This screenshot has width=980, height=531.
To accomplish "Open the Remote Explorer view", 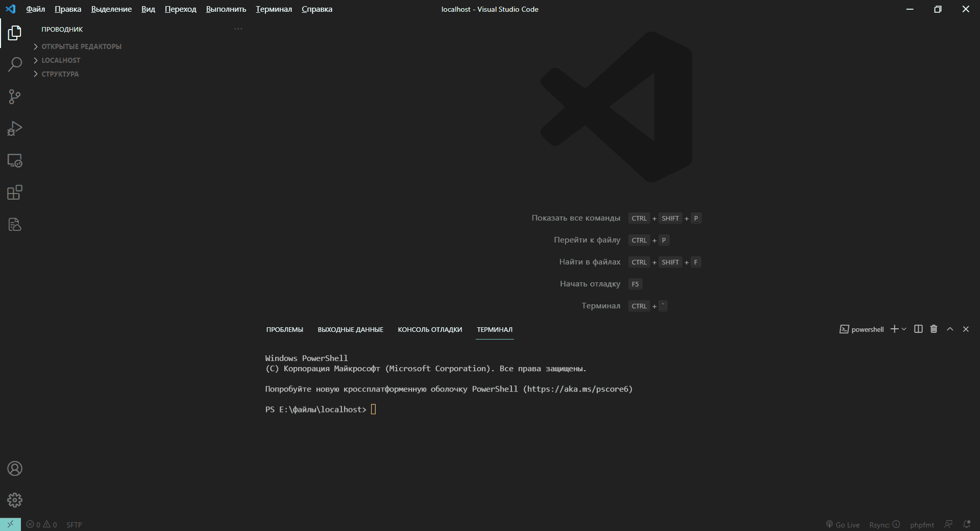I will click(15, 160).
